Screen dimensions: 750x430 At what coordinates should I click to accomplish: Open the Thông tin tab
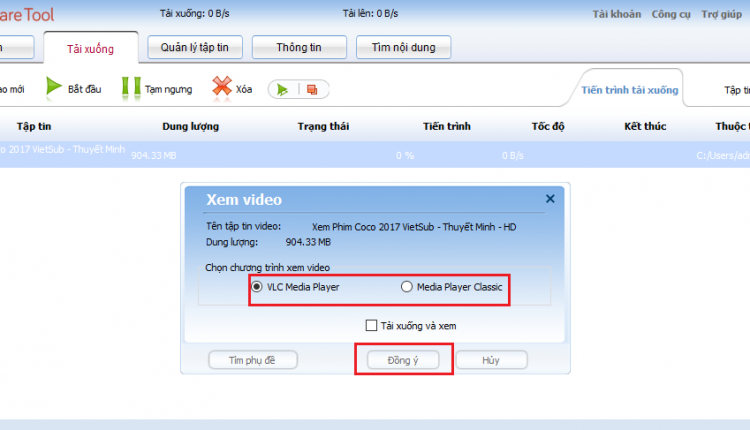299,47
